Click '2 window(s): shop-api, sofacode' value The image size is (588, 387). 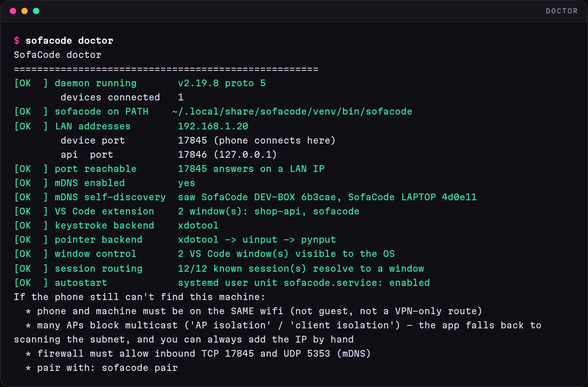click(x=269, y=211)
